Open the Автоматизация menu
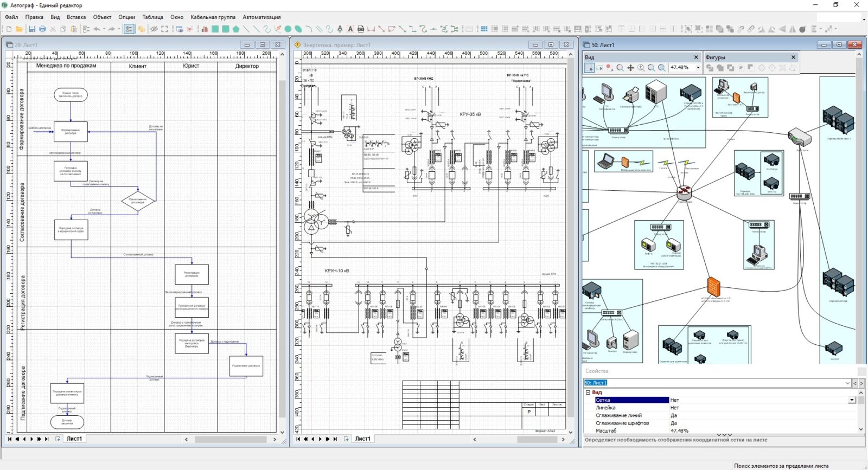The image size is (868, 470). point(261,17)
